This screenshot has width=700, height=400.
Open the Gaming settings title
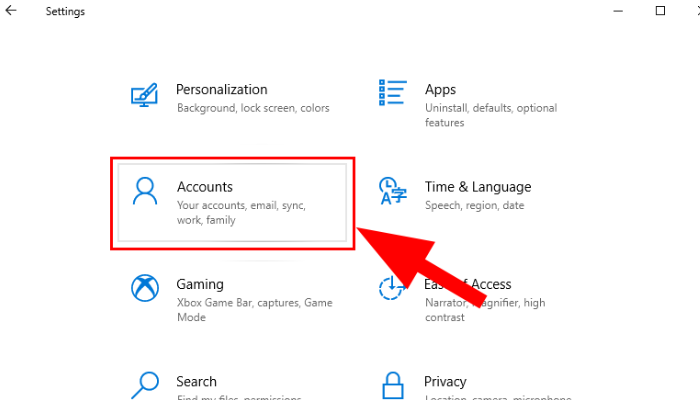[200, 284]
